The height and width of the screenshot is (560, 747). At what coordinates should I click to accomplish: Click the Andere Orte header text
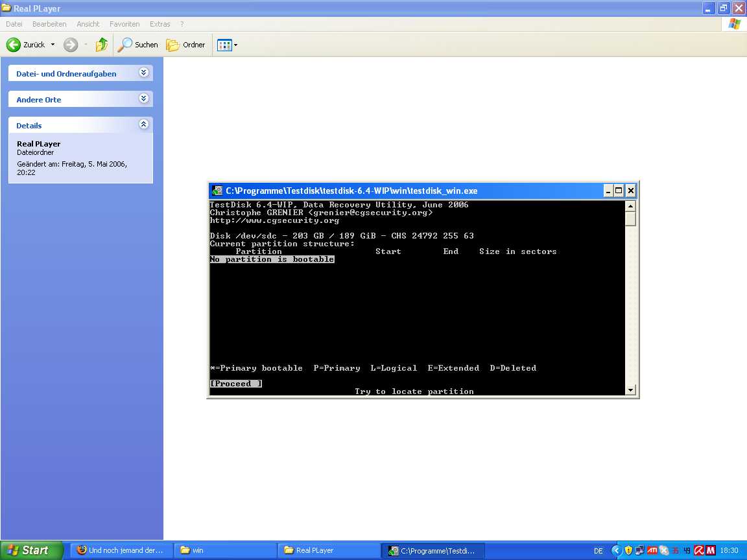coord(39,100)
